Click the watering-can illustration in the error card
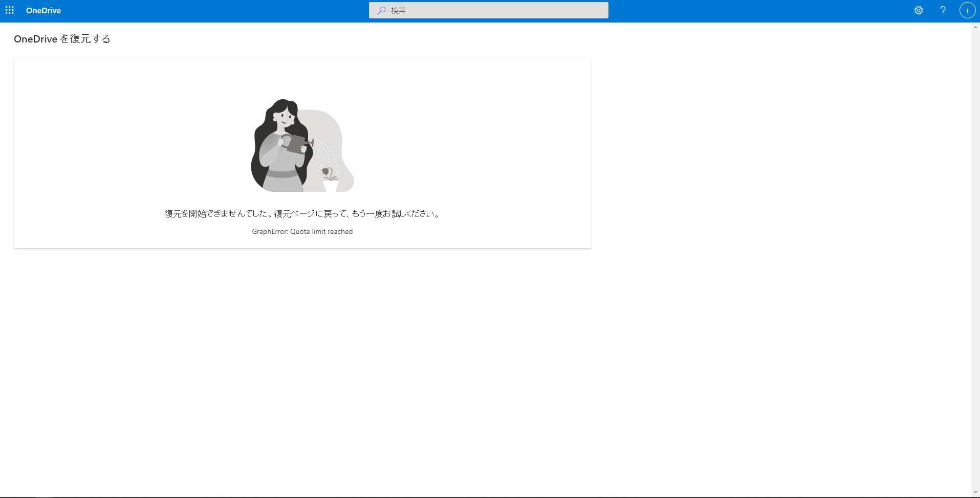The height and width of the screenshot is (498, 980). 302,146
